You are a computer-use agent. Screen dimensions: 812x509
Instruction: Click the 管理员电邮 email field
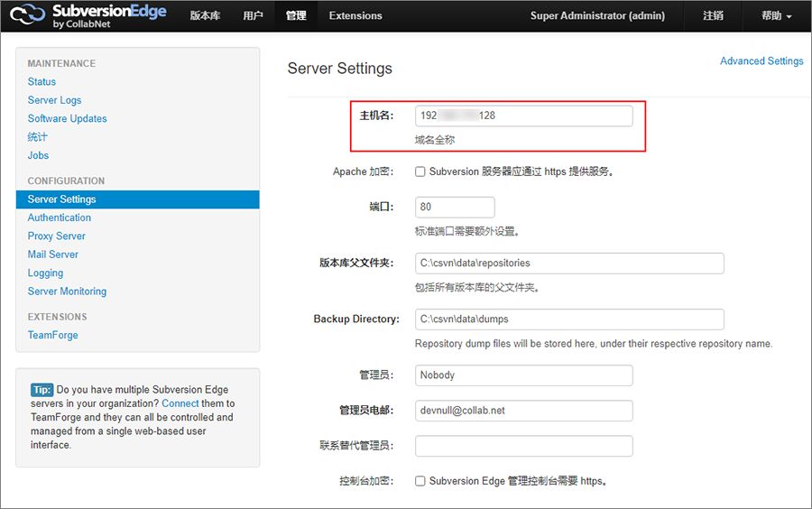point(523,411)
